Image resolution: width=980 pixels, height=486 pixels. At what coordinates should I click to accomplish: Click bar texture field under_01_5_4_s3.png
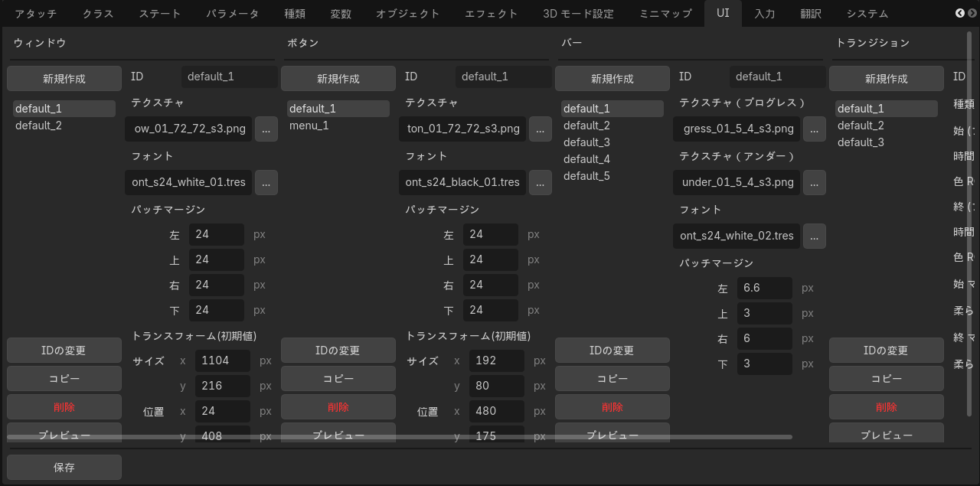[x=737, y=183]
